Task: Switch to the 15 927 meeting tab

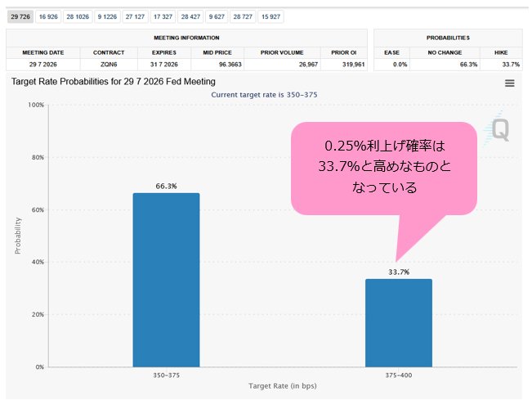Action: [270, 16]
